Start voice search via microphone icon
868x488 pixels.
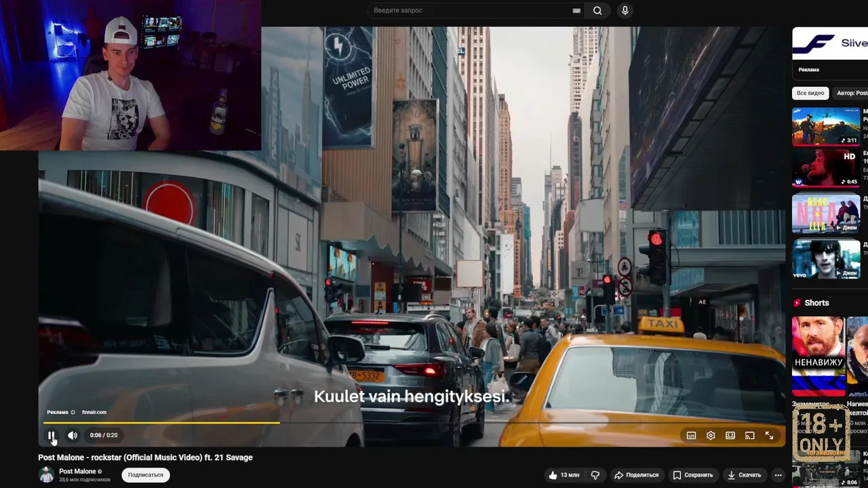625,10
